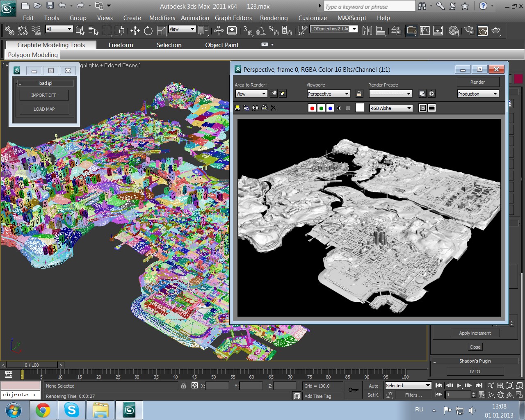The width and height of the screenshot is (525, 420).
Task: Click the time slider 0 / 100 handle
Action: 32,365
